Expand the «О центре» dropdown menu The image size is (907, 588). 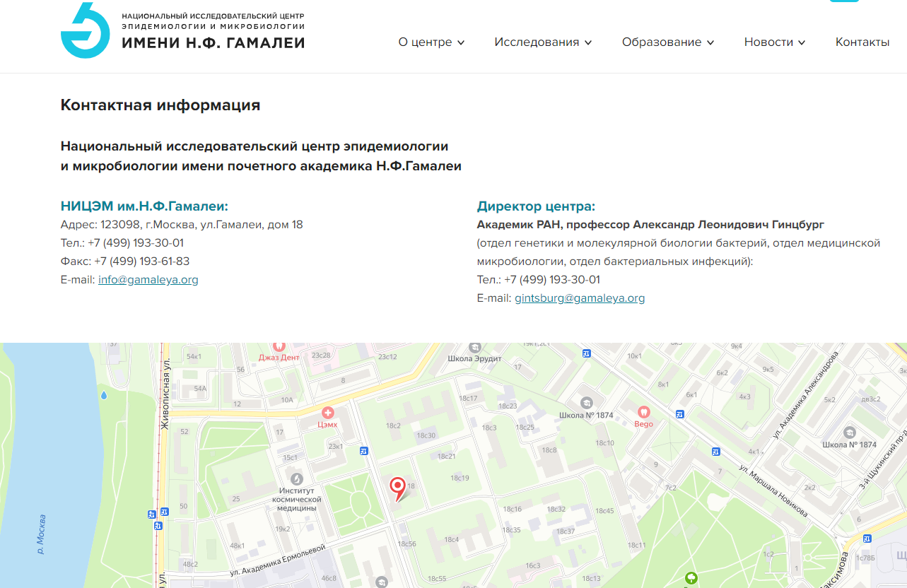431,42
